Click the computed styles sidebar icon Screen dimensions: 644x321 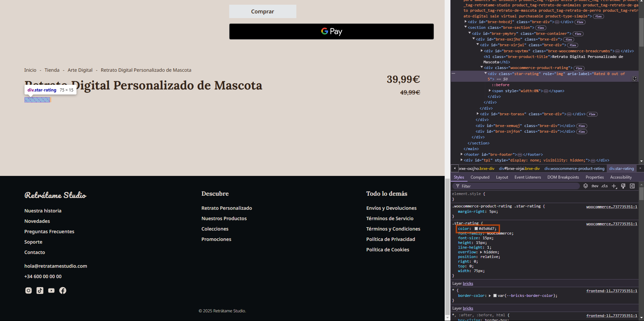[x=632, y=186]
